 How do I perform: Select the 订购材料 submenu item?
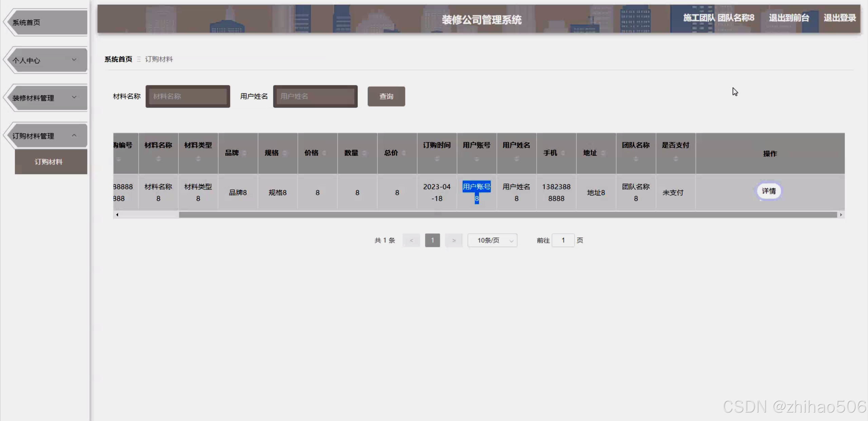tap(49, 162)
